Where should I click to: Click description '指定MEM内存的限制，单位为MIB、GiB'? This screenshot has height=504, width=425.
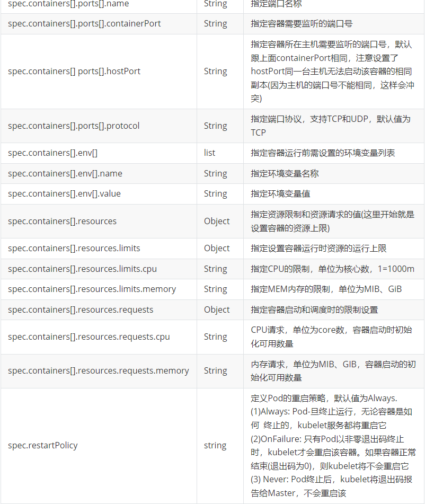(326, 289)
